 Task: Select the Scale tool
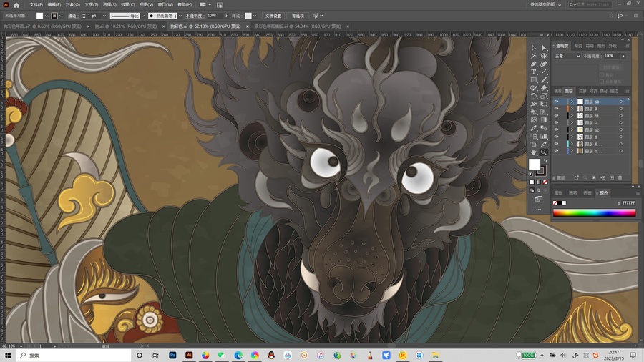(544, 96)
